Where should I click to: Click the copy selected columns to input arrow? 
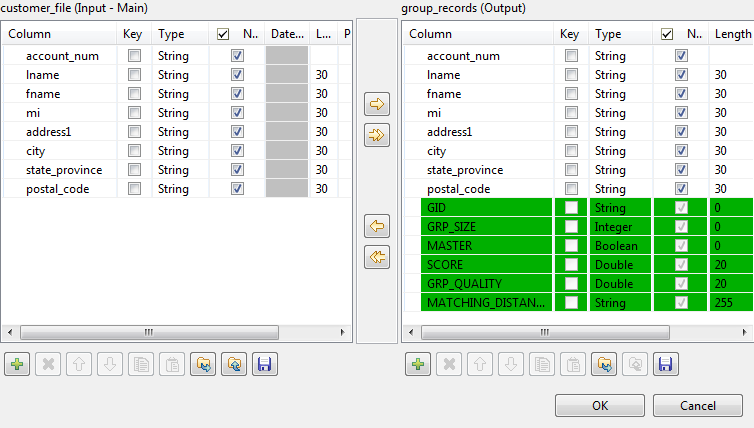tap(377, 226)
